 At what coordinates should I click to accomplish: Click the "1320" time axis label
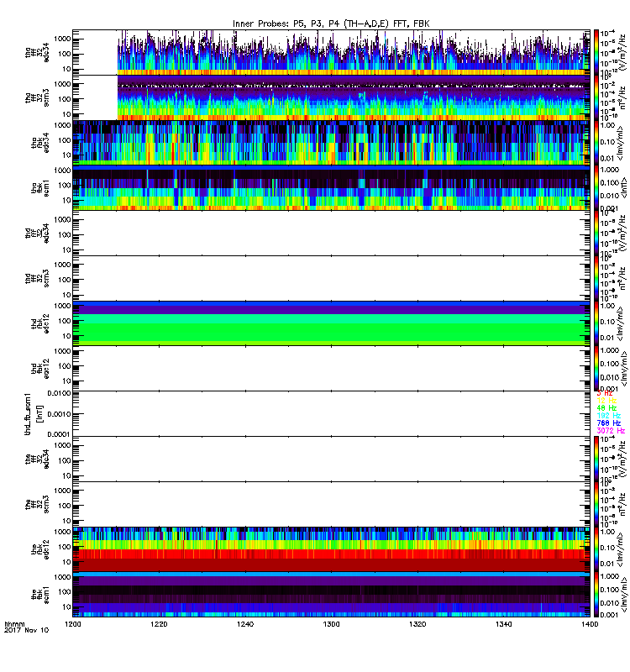coord(417,624)
